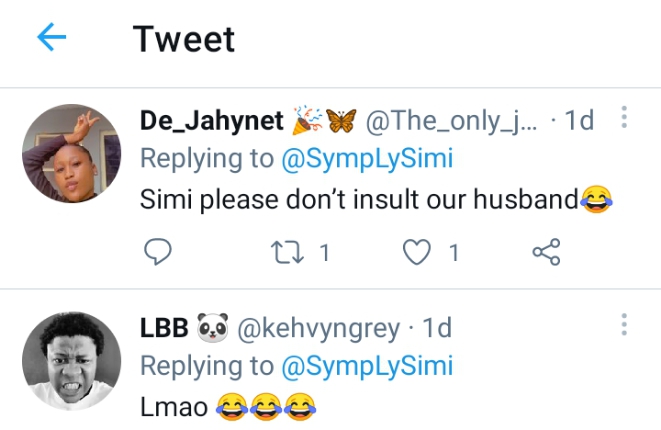This screenshot has height=430, width=661.
Task: Open more options on De_Jahynet's tweet
Action: click(x=624, y=119)
